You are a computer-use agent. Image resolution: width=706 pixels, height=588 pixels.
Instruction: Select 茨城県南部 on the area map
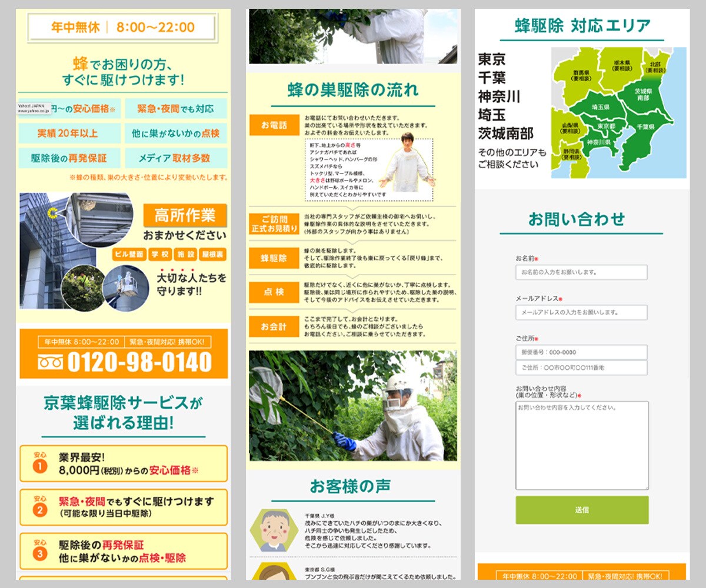pos(644,95)
